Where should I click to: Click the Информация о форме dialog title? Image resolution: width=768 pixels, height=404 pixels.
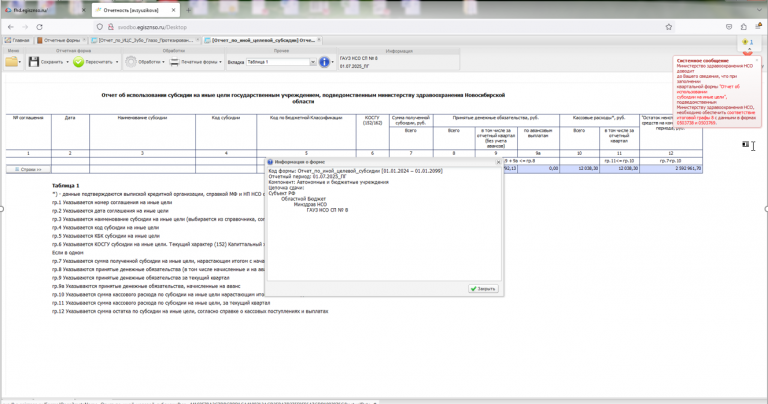(300, 162)
